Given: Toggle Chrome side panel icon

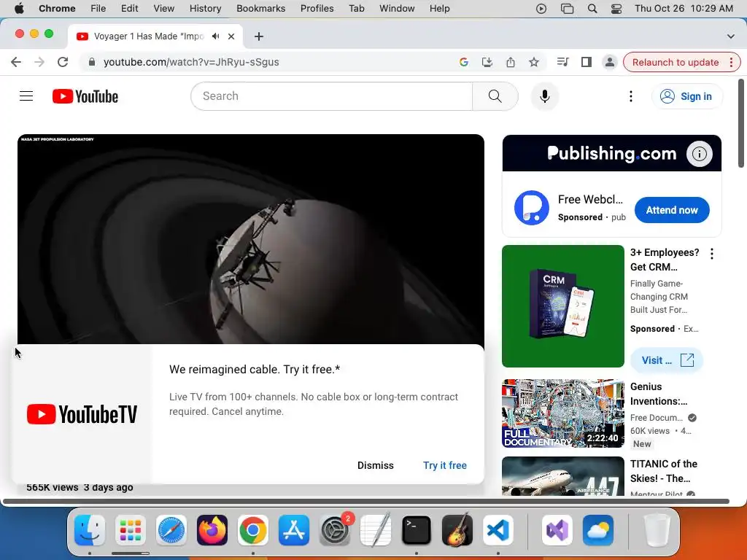Looking at the screenshot, I should click(x=587, y=62).
